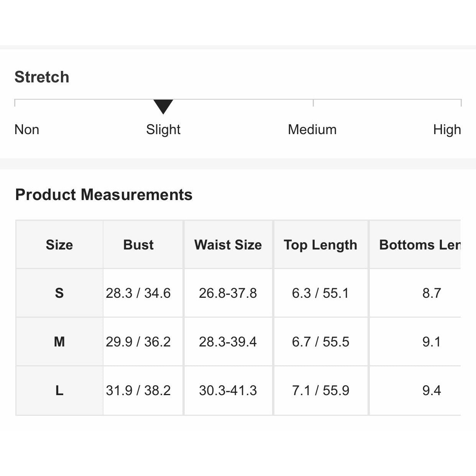Screen dimensions: 476x476
Task: Click the bottoms length value 8.7
Action: click(432, 293)
